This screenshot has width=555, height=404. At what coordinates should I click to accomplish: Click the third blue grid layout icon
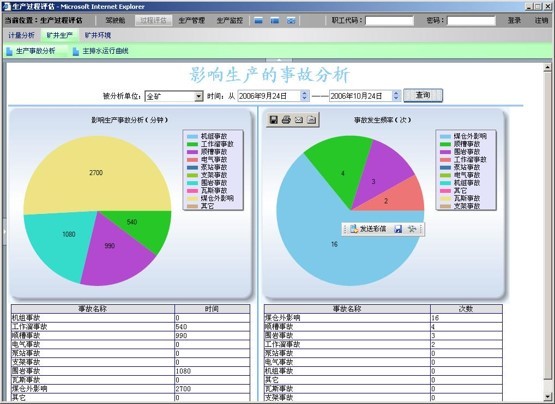coord(291,21)
